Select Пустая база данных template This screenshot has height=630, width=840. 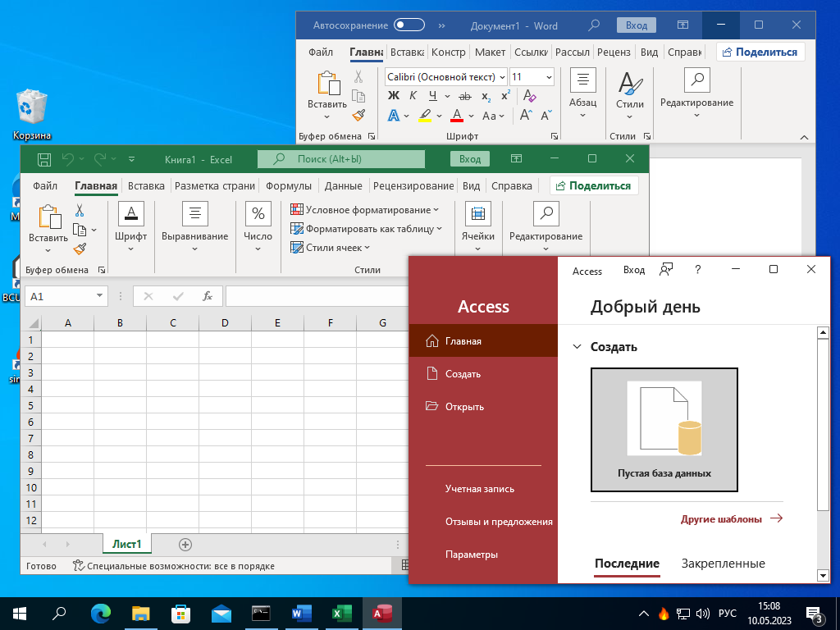pos(664,430)
